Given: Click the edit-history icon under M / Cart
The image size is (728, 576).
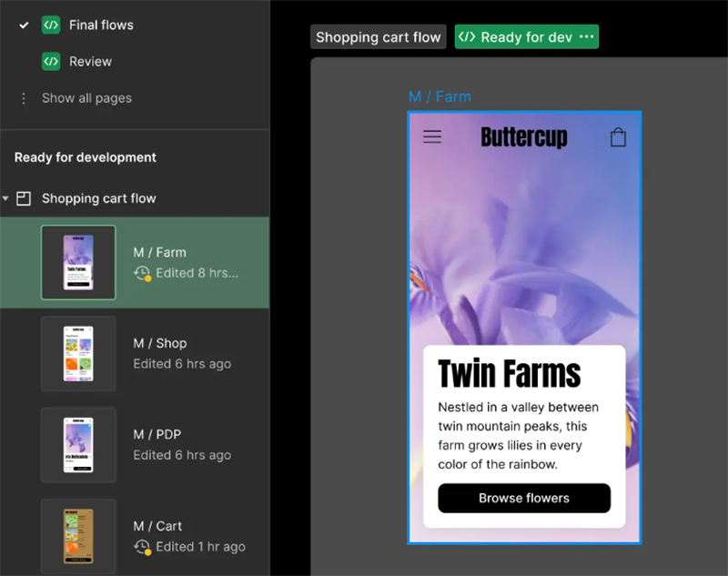Looking at the screenshot, I should [143, 547].
